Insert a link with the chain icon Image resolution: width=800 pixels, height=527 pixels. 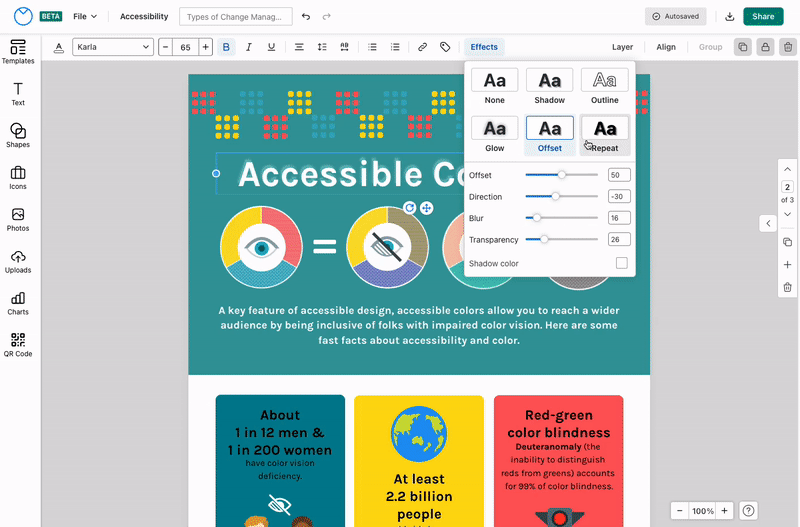tap(422, 47)
